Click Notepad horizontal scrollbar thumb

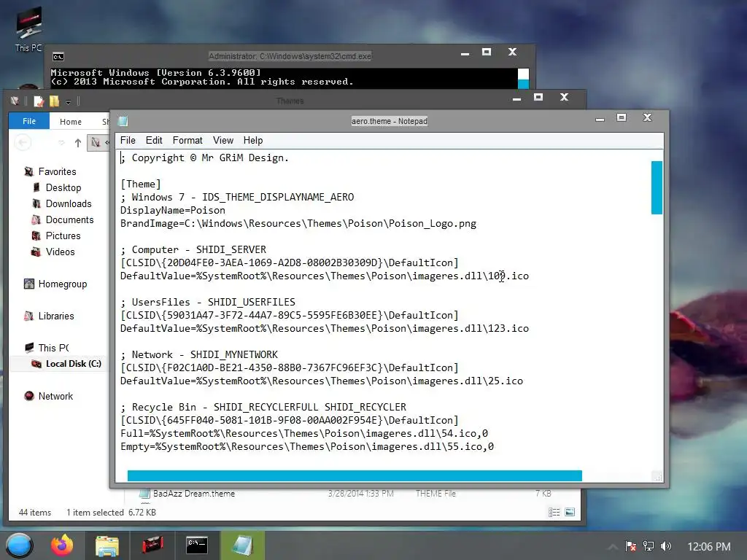click(x=355, y=475)
